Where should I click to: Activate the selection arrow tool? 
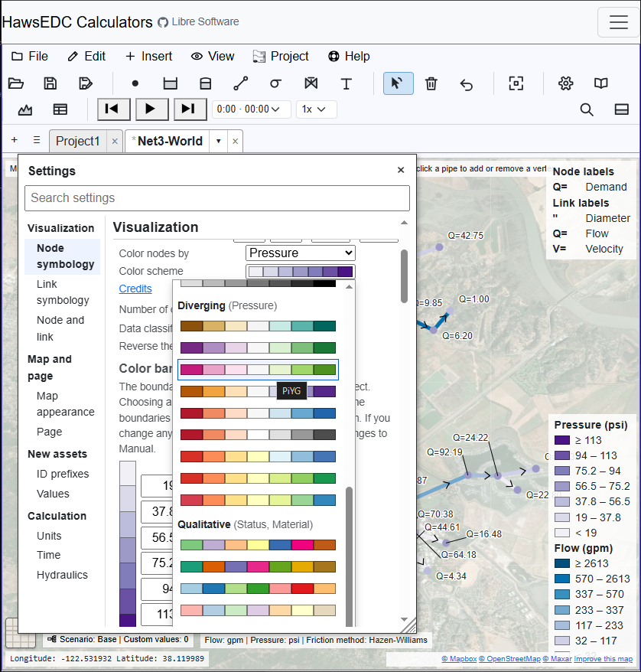(399, 83)
